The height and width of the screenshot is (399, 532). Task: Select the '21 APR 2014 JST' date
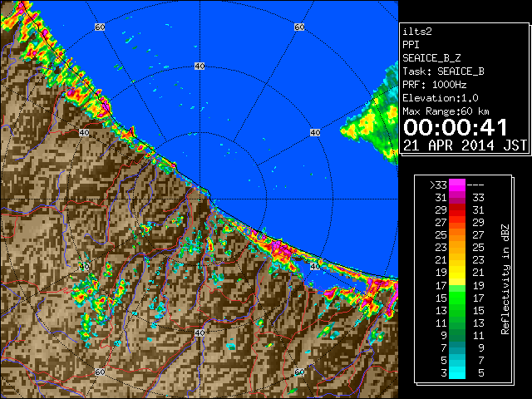pos(465,145)
